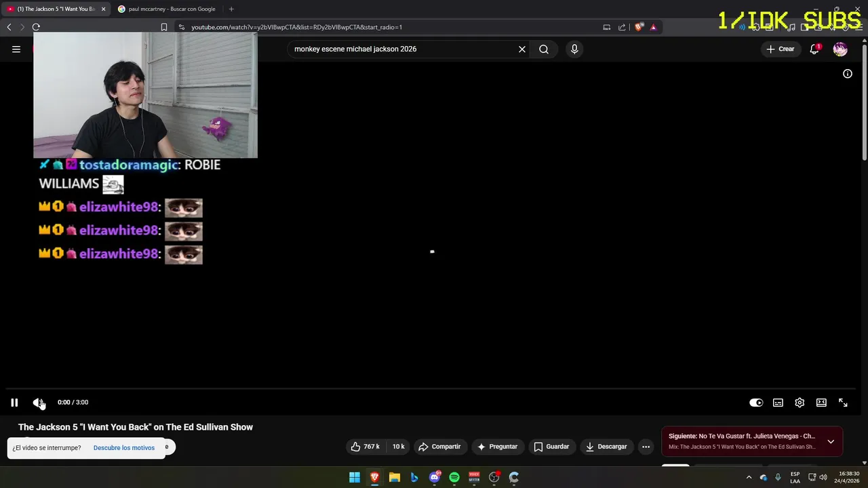Image resolution: width=868 pixels, height=488 pixels.
Task: Switch to theater mode view
Action: click(821, 403)
